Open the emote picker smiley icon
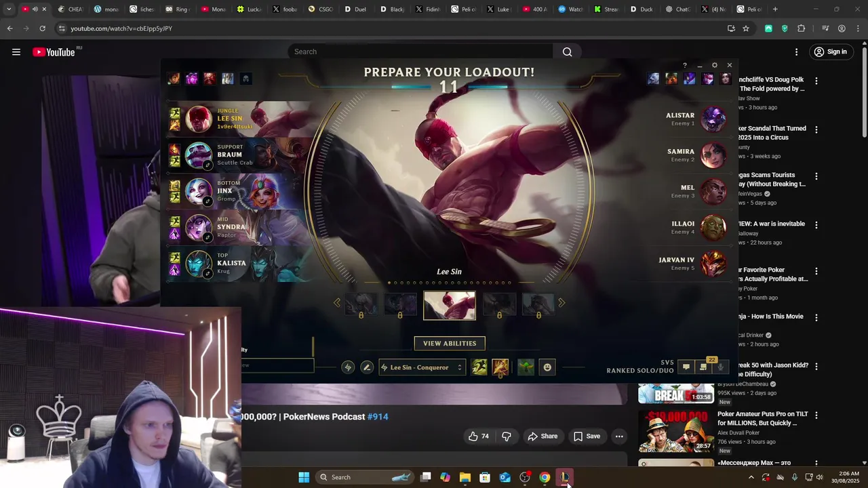The height and width of the screenshot is (488, 868). 547,367
